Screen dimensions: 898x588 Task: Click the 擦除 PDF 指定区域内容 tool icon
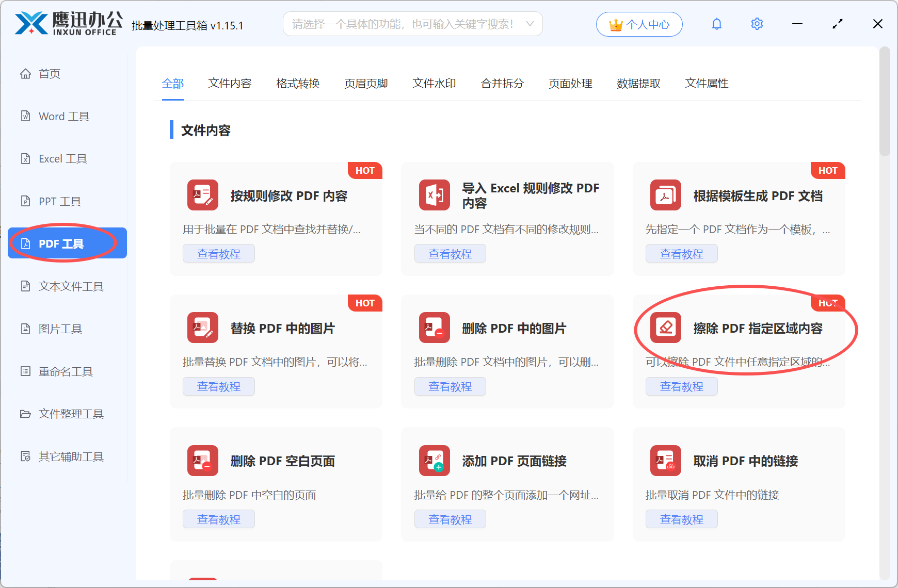click(x=665, y=328)
